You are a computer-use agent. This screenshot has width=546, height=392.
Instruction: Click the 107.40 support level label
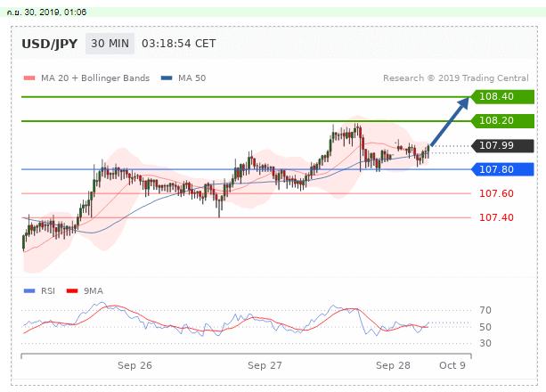[x=496, y=217]
